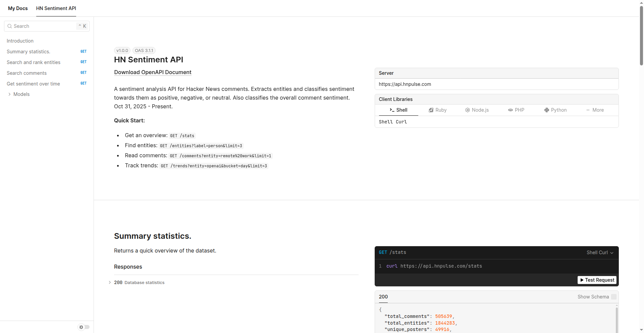
Task: Select the Node.js client library icon
Action: pos(467,110)
